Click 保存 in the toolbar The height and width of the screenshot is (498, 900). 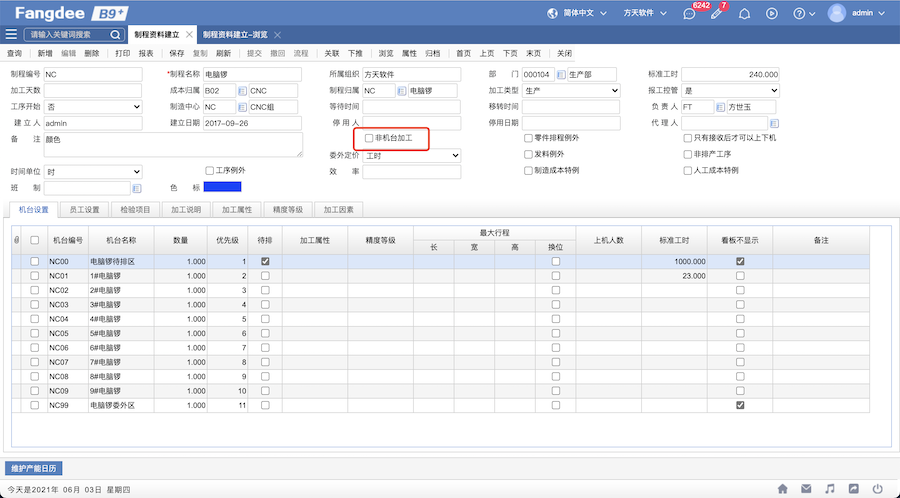click(x=177, y=53)
